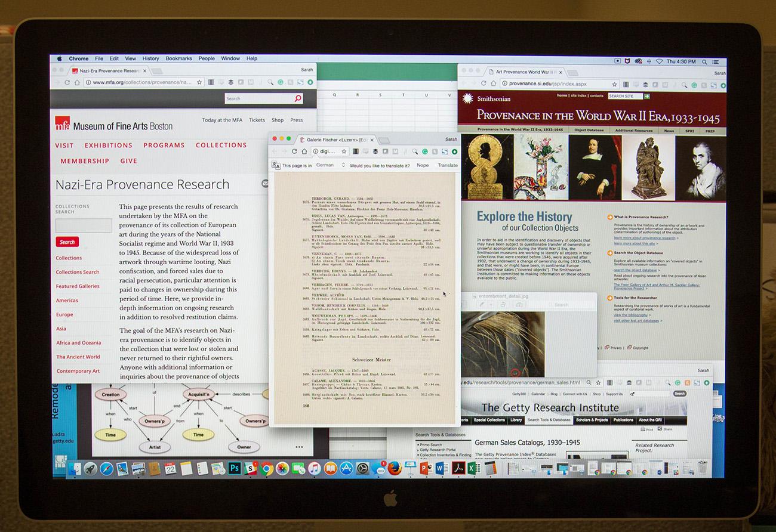
Task: Click silhouette medallion thumbnail on Smithsonian banner
Action: coord(486,167)
